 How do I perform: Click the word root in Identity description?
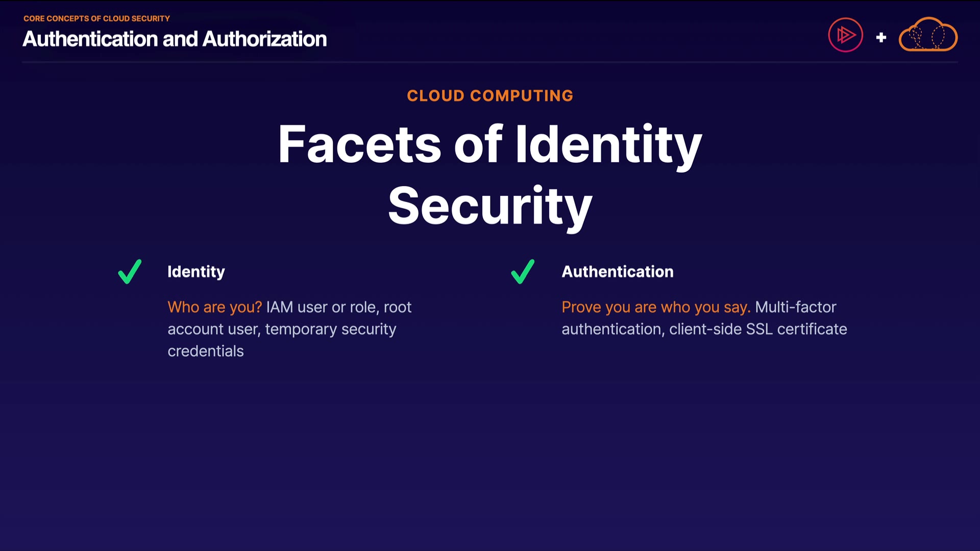[x=397, y=307]
